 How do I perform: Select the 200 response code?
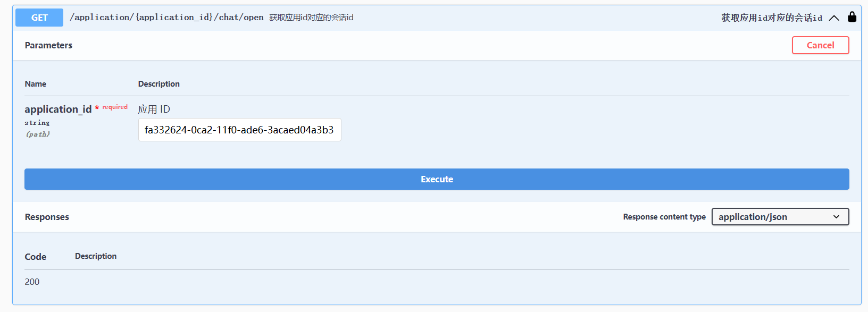click(x=32, y=282)
